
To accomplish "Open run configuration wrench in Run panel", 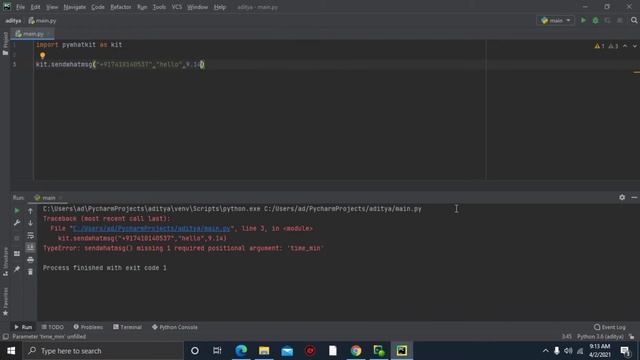I will [17, 223].
